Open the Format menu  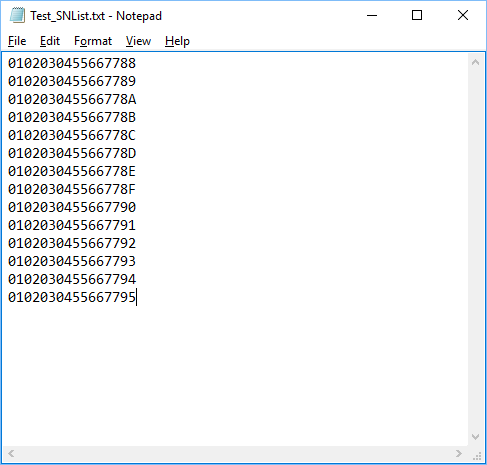[x=93, y=41]
